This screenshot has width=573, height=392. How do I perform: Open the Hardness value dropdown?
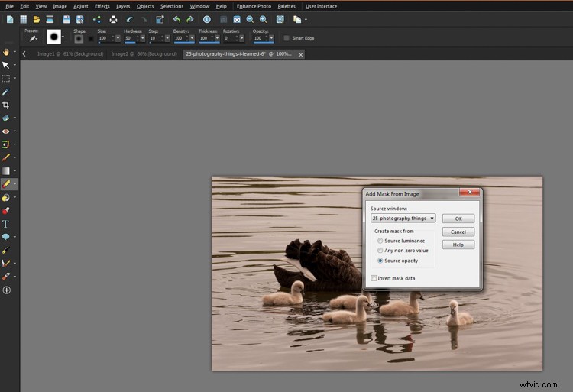(143, 38)
